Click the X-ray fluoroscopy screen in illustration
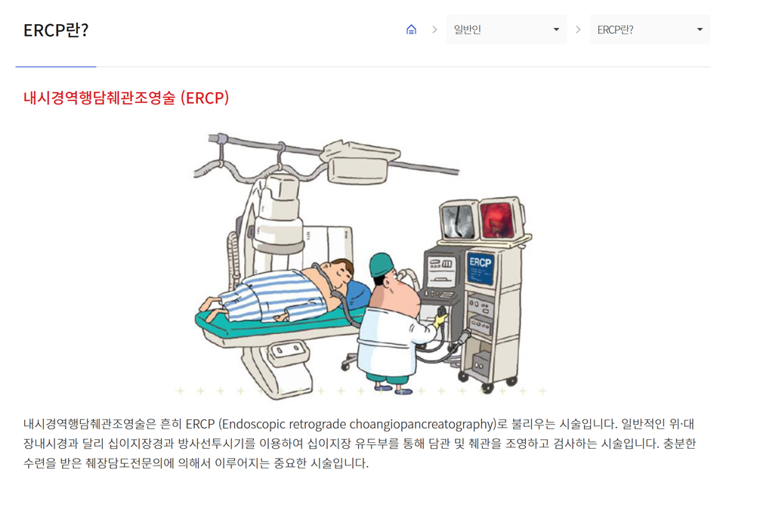 pyautogui.click(x=459, y=221)
